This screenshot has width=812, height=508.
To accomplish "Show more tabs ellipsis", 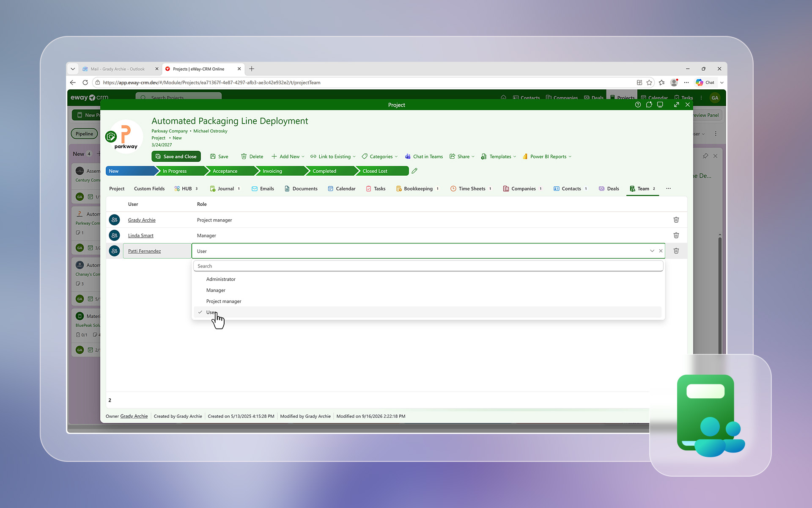I will [x=668, y=189].
